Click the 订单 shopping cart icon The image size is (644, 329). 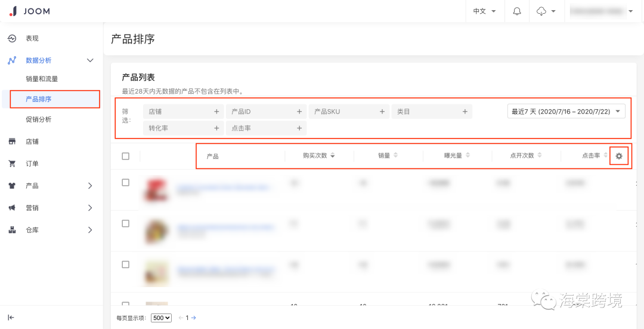12,164
